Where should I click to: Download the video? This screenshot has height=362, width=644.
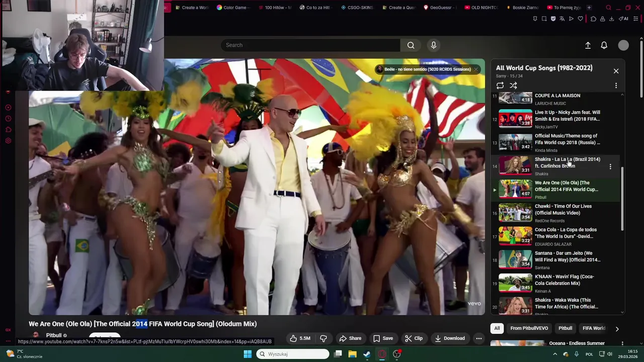[x=450, y=338]
